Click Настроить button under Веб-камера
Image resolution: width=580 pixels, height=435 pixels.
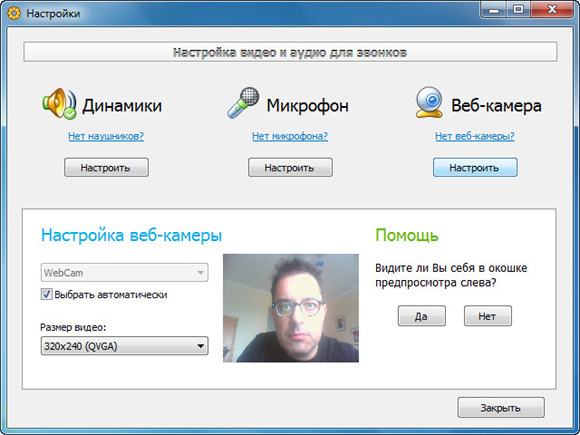(x=475, y=168)
